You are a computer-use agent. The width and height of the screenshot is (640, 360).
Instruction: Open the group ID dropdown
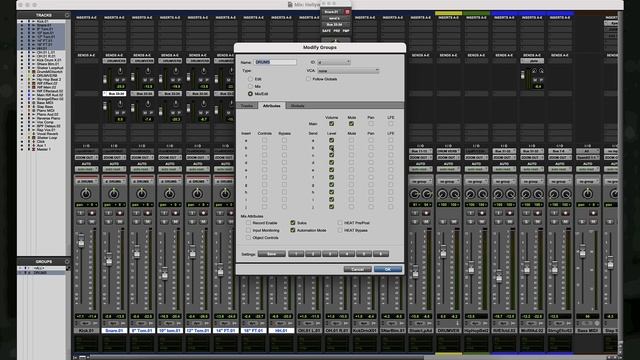click(x=334, y=62)
